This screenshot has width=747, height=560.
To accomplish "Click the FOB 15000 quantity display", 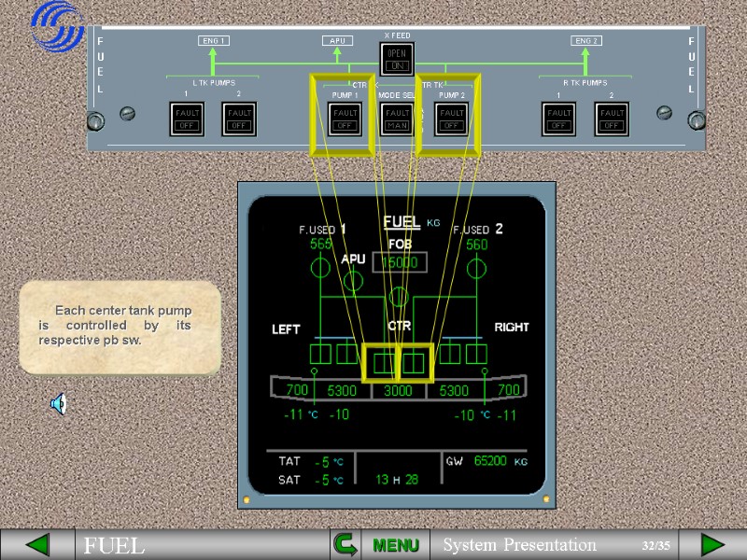I will click(400, 262).
